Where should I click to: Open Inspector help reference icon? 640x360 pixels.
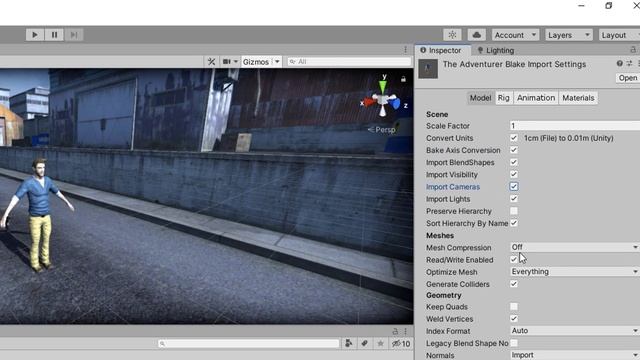coord(620,63)
